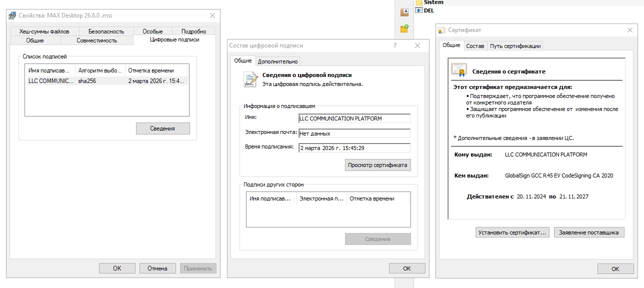Click OK in the Состав цифровой подписи dialog
The height and width of the screenshot is (288, 644).
[x=407, y=268]
